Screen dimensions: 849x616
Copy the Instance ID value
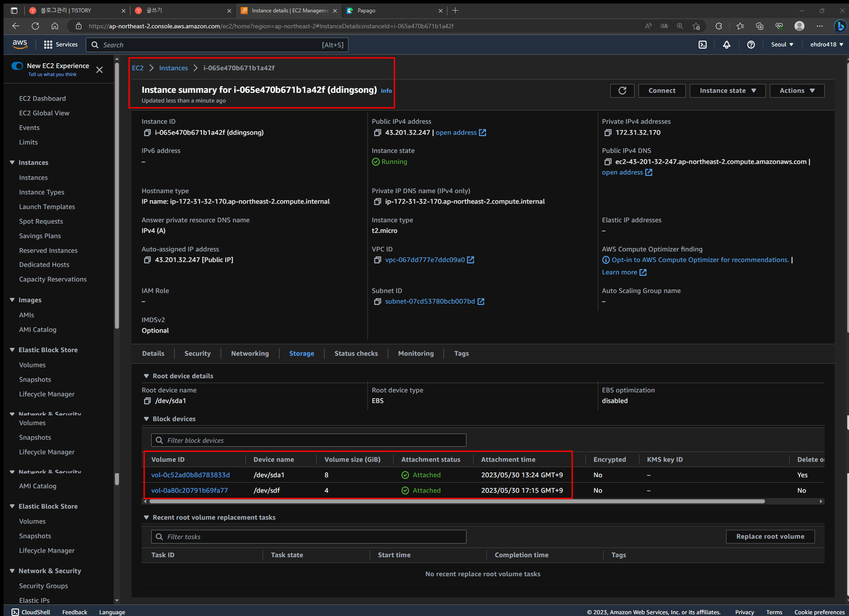click(147, 133)
